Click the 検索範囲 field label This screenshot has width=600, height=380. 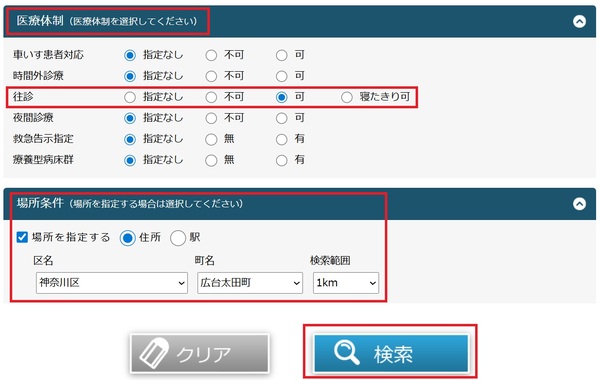[x=330, y=261]
